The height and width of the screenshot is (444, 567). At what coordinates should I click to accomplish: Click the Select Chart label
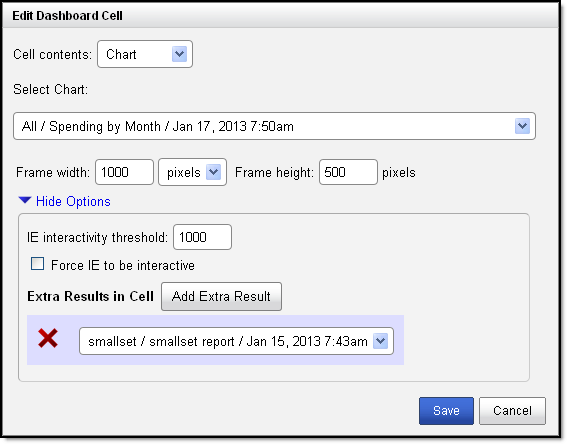(51, 89)
